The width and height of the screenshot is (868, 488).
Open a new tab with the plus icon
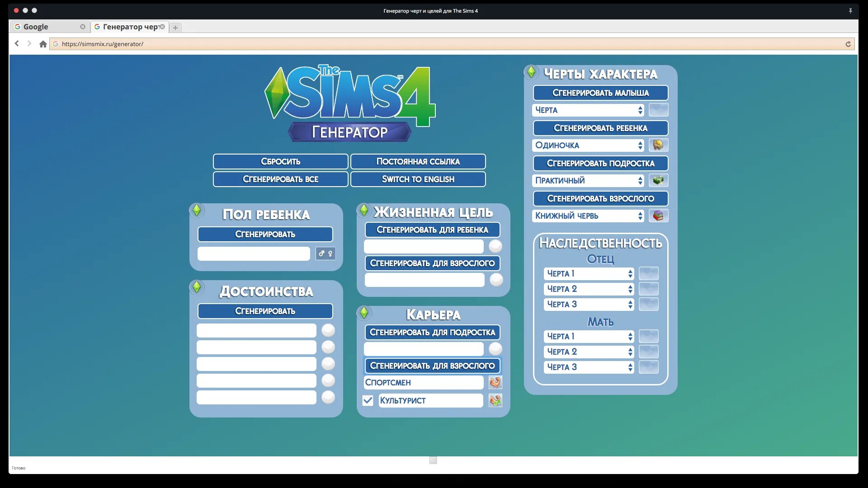(x=175, y=28)
